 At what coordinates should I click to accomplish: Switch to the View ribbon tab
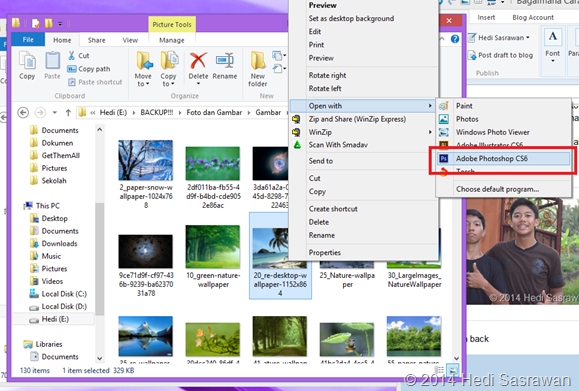pos(130,40)
